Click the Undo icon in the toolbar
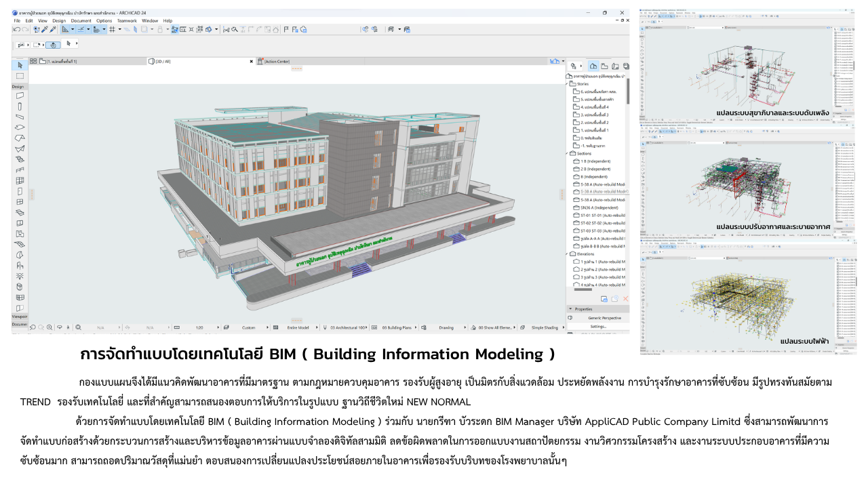Screen dimensions: 868x488 point(16,29)
